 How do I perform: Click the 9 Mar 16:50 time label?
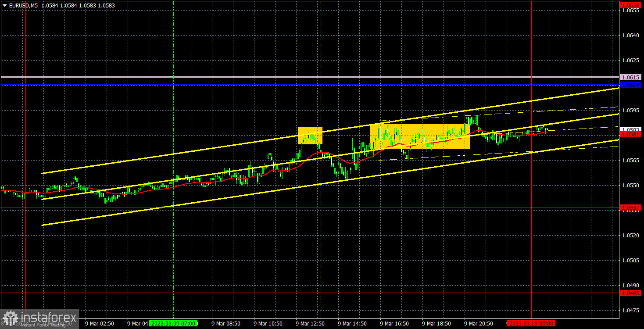(x=394, y=323)
